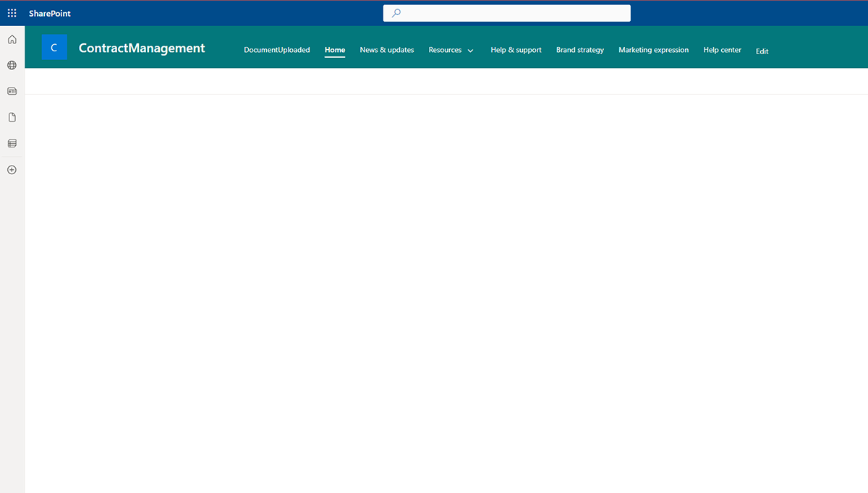Open the ContractManagement site title link

pyautogui.click(x=142, y=48)
